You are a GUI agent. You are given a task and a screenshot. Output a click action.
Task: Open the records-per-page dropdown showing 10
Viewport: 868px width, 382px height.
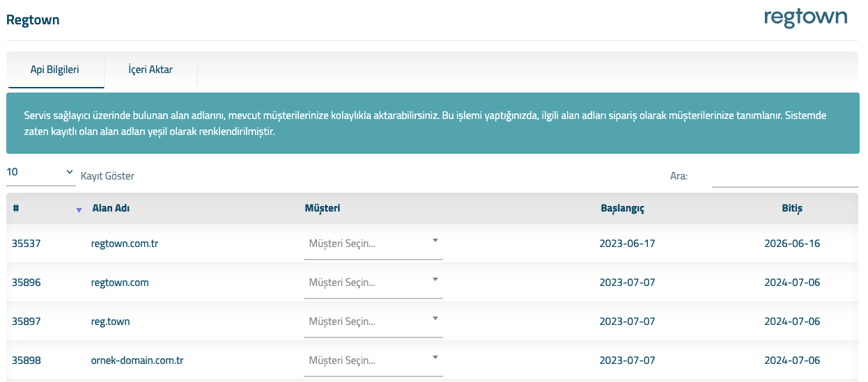(x=40, y=172)
